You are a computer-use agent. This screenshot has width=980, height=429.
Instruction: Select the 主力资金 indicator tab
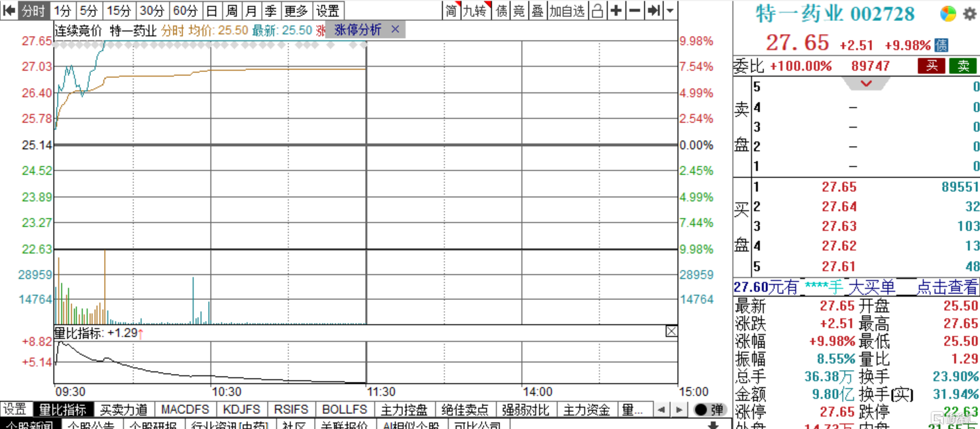click(x=586, y=410)
